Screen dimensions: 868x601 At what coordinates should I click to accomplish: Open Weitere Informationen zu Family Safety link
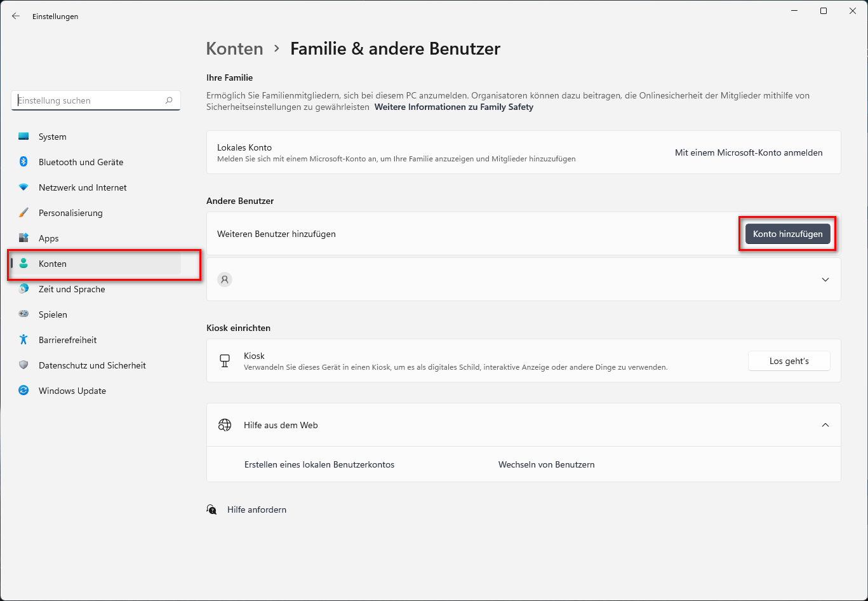coord(453,107)
